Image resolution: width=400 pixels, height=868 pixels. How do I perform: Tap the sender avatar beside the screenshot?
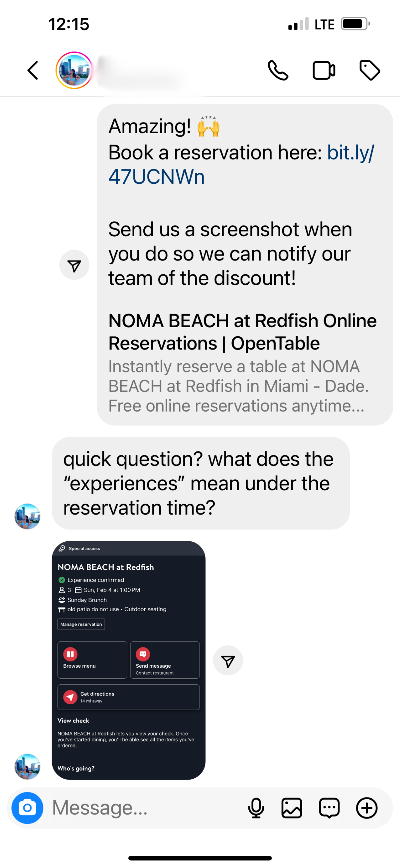tap(27, 766)
